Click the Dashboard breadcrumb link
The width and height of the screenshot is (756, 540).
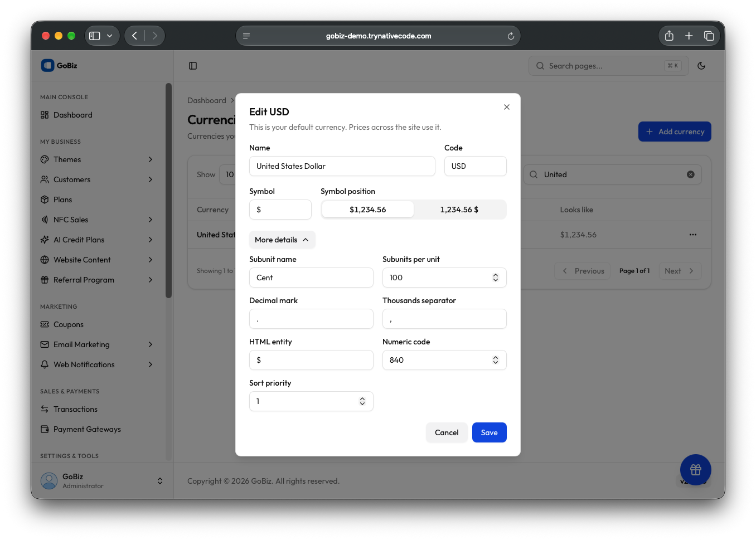[x=207, y=100]
